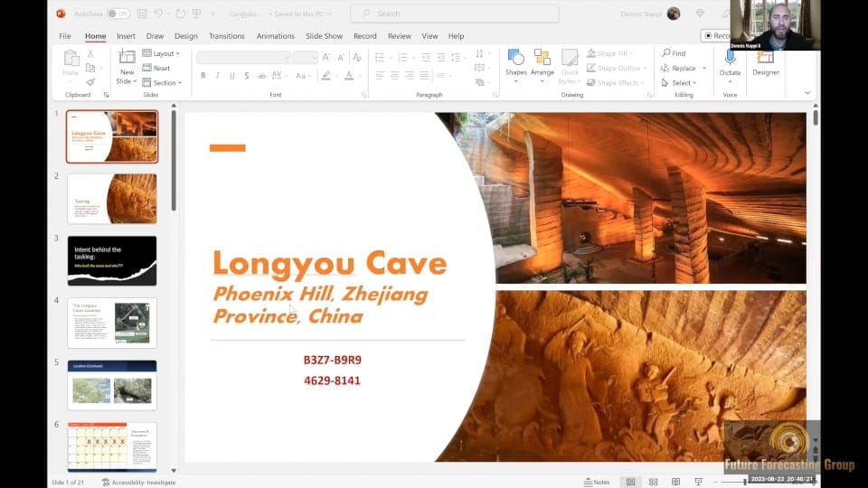Toggle Strikethrough formatting
The width and height of the screenshot is (868, 488).
coord(261,75)
